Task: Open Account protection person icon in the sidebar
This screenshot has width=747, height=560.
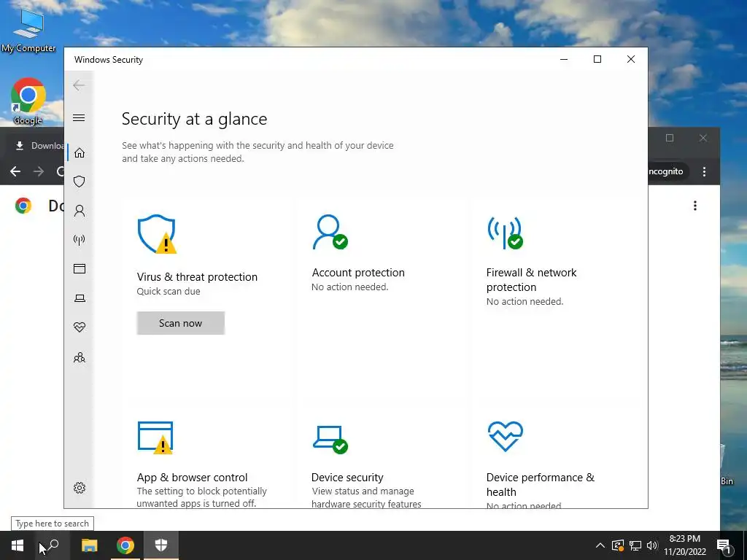Action: click(80, 211)
